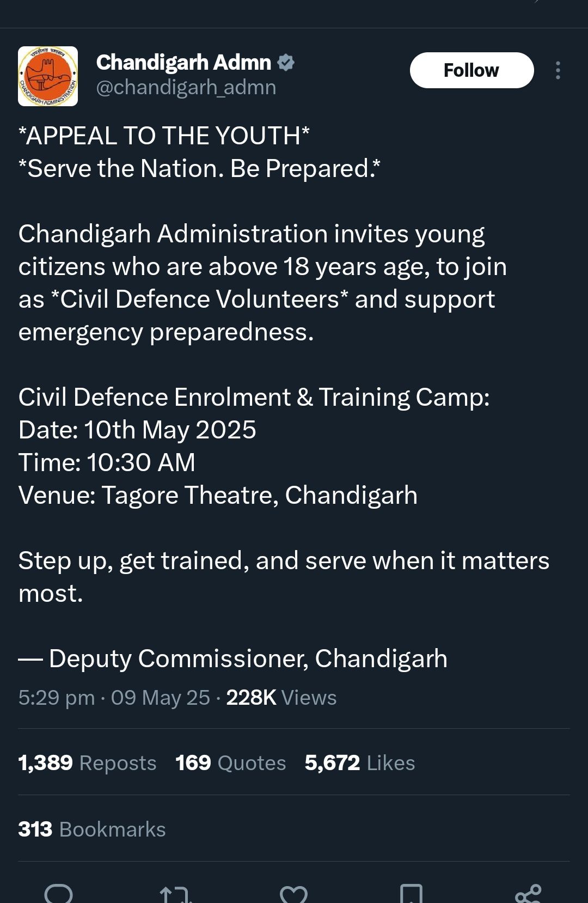
Task: Open the three-dot more options menu
Action: point(558,70)
